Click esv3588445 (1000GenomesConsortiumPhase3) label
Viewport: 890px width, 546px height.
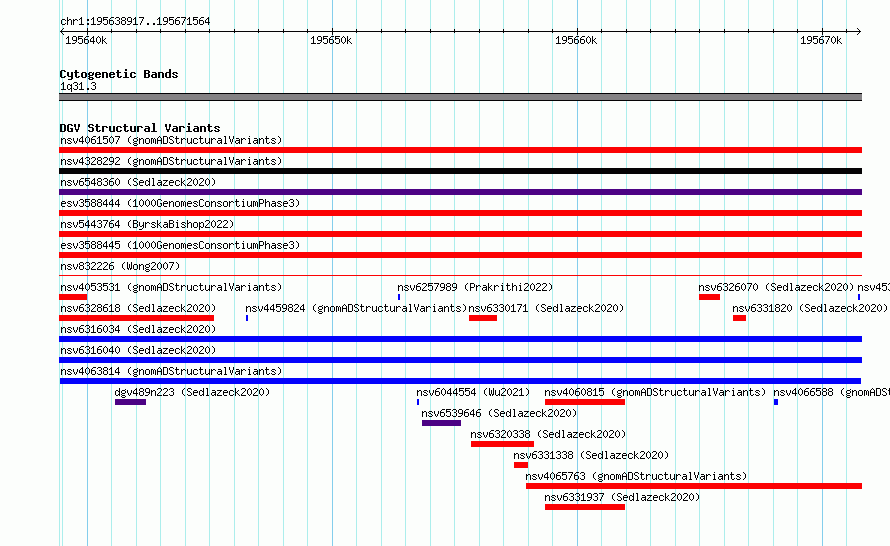[x=180, y=245]
